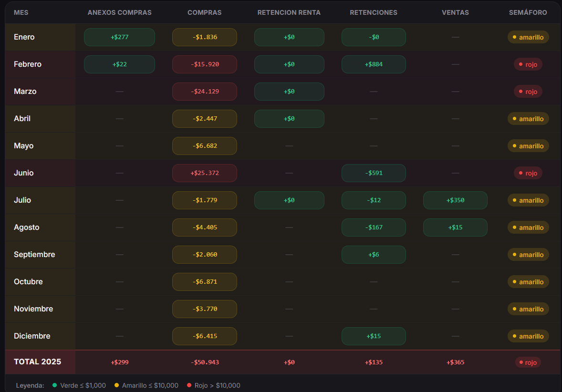
Task: Open Febrero's -$15.920 compras value
Action: pyautogui.click(x=204, y=64)
